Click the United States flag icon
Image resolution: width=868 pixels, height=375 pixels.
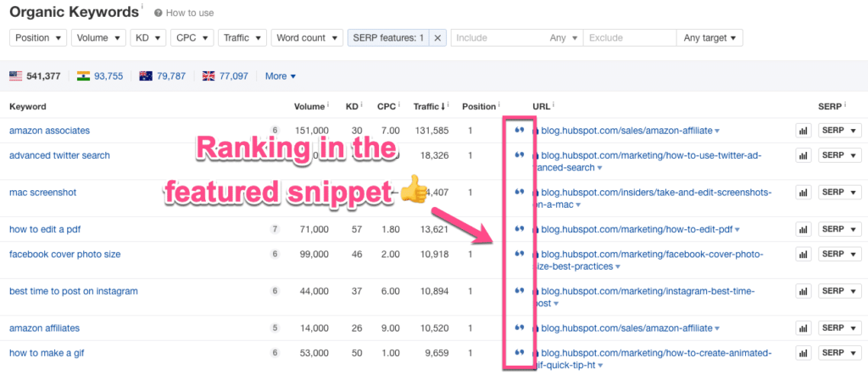tap(15, 76)
